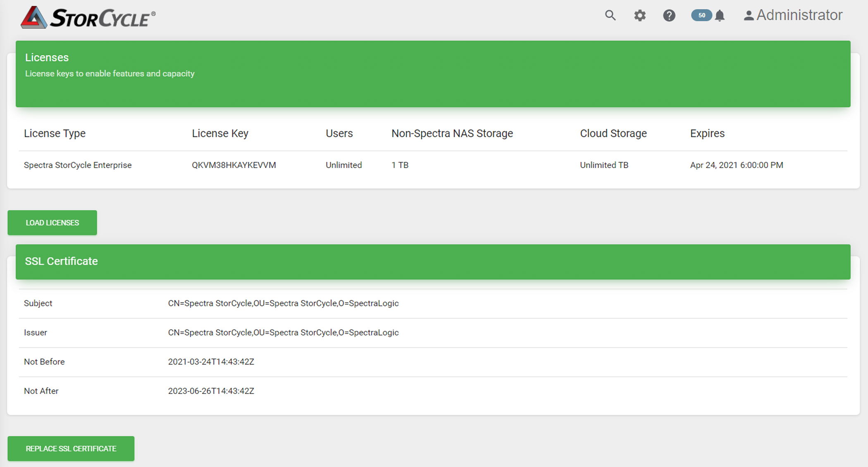868x467 pixels.
Task: Click the Expires column header
Action: coord(707,133)
